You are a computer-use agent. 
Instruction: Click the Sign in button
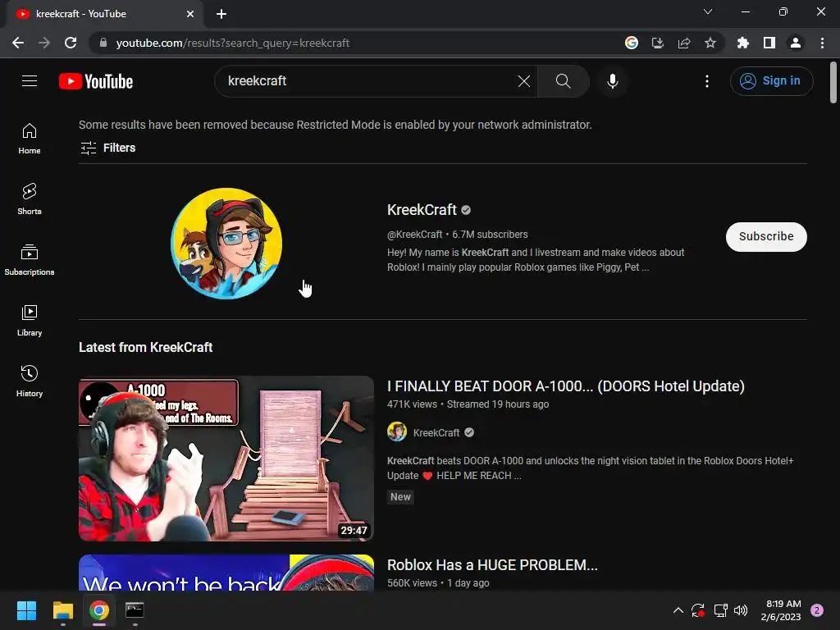pos(771,81)
